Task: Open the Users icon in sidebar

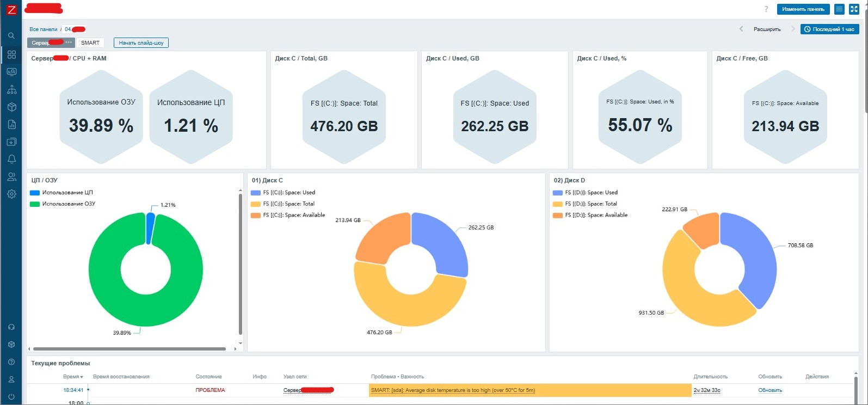Action: [11, 177]
